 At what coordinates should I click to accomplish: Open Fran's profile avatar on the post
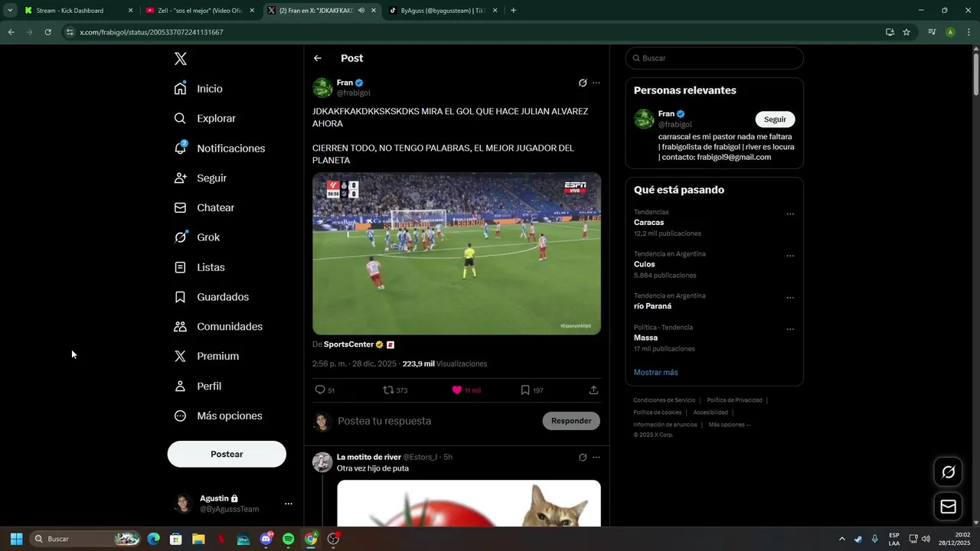(x=322, y=87)
